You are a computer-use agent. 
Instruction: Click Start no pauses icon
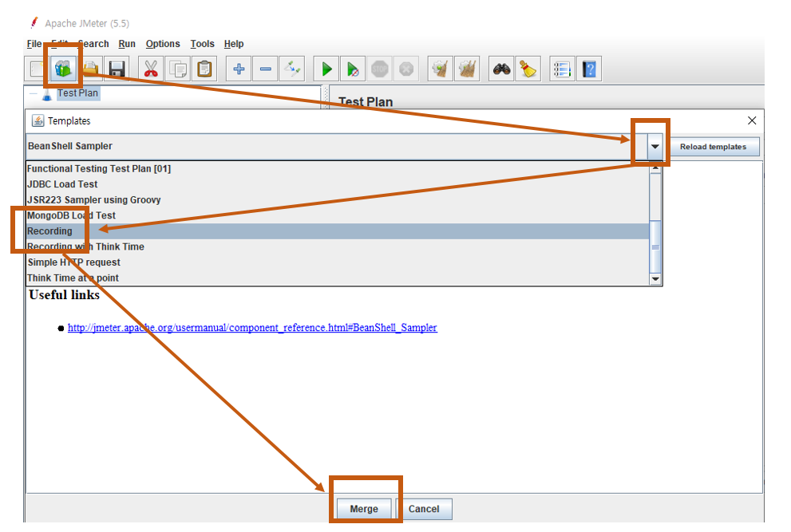tap(353, 69)
